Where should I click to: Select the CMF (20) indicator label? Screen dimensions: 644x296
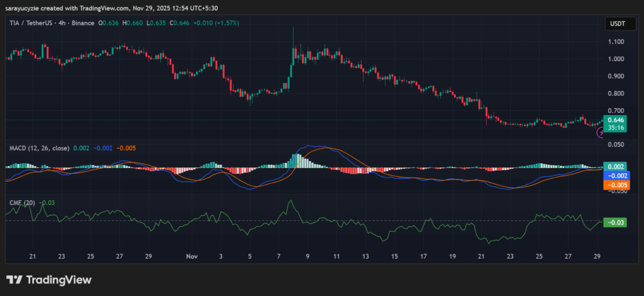coord(21,203)
